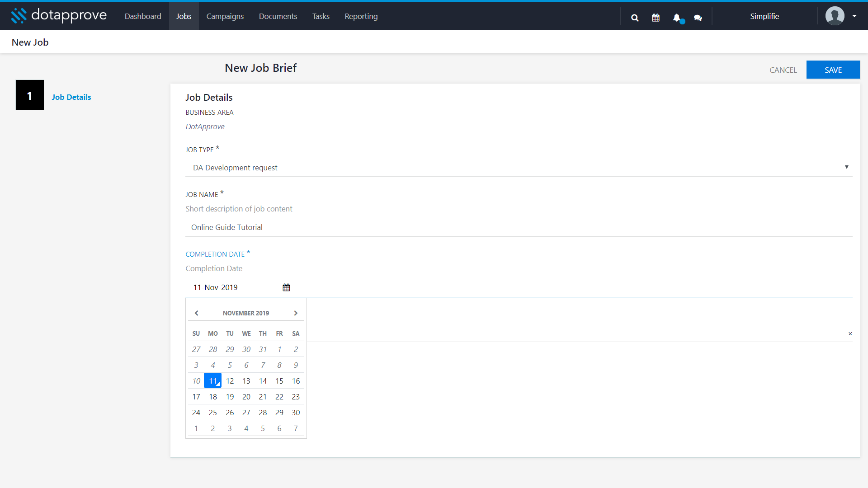Select December 7 in calendar
The image size is (868, 488).
(x=296, y=428)
